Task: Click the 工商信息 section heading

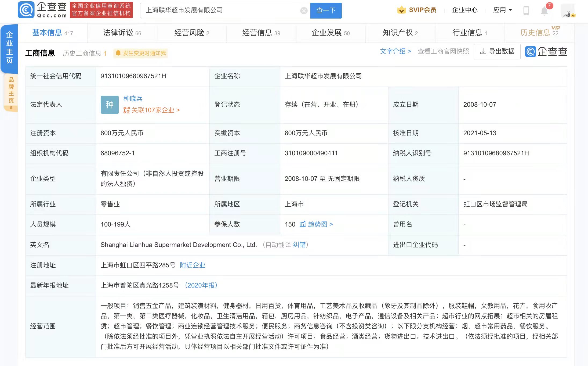Action: click(x=40, y=53)
